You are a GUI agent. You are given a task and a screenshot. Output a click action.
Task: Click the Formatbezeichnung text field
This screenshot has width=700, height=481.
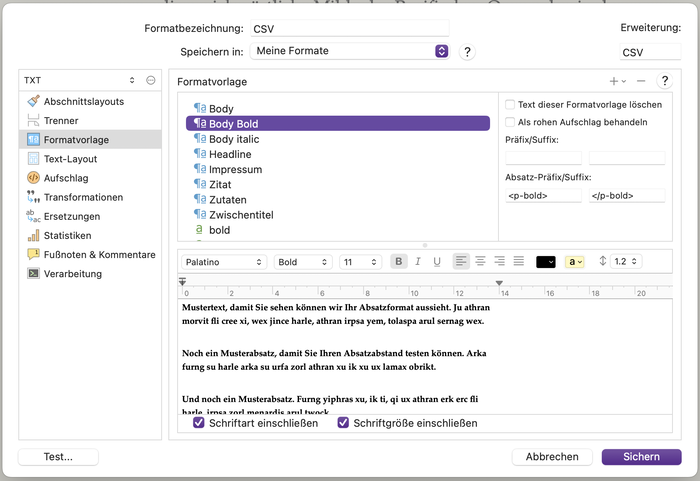pyautogui.click(x=350, y=29)
